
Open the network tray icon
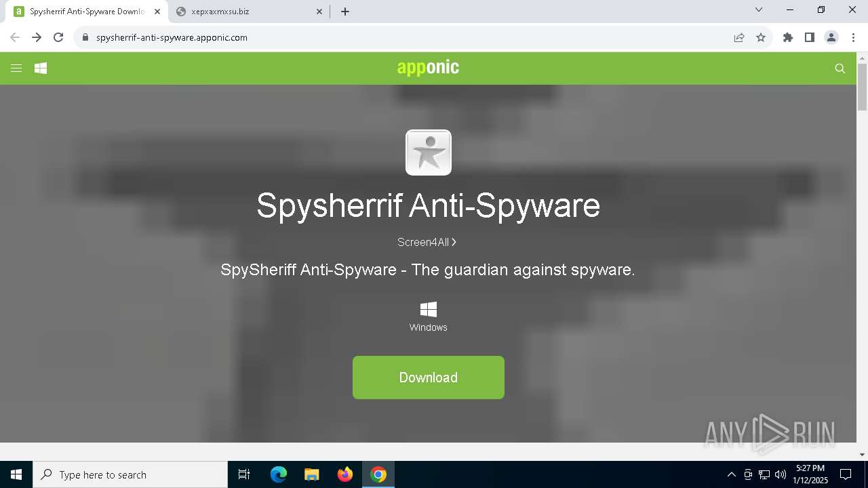764,474
